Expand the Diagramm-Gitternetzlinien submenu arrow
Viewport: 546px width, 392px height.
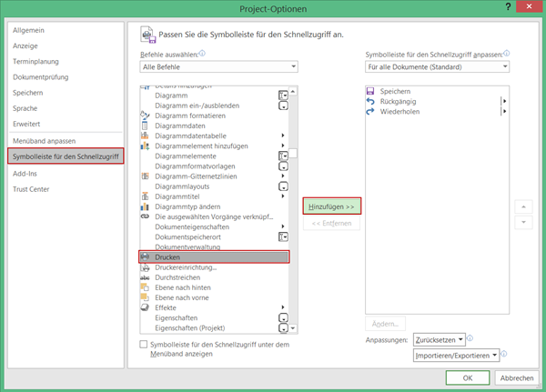pos(283,176)
